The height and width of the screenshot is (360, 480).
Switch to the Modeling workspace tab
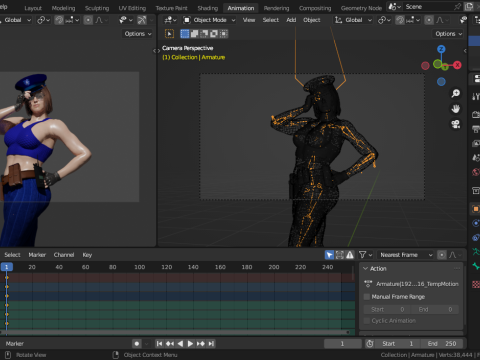coord(63,8)
